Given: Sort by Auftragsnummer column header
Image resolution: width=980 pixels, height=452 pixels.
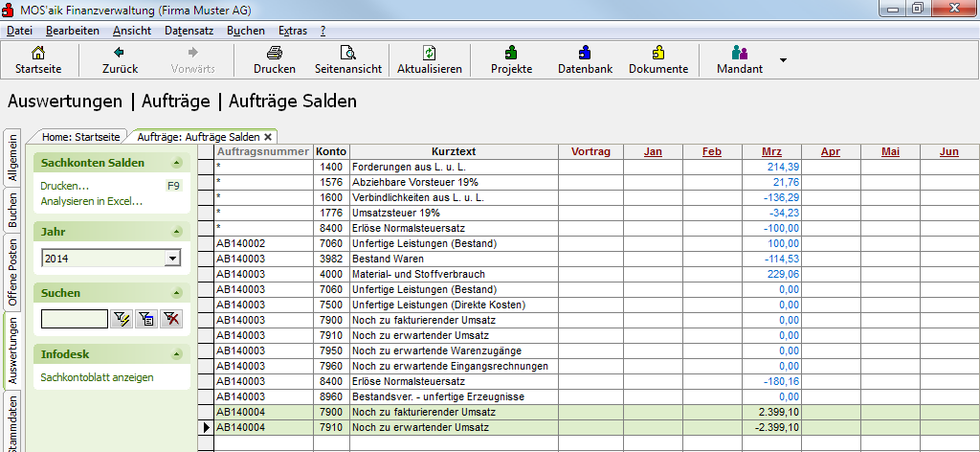Looking at the screenshot, I should coord(263,151).
